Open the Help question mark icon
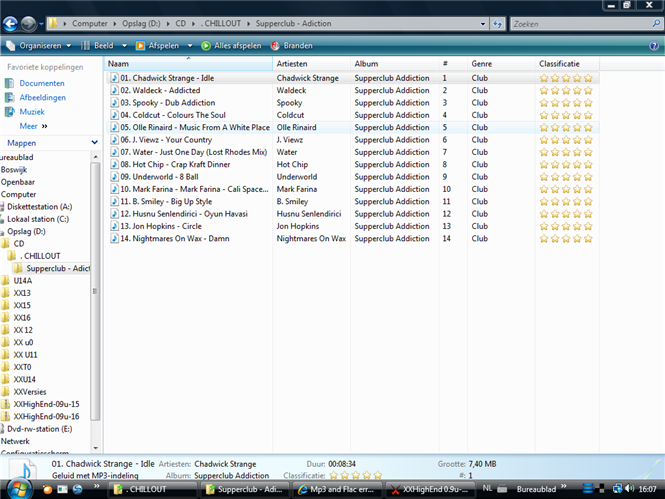This screenshot has width=665, height=499. coord(654,46)
